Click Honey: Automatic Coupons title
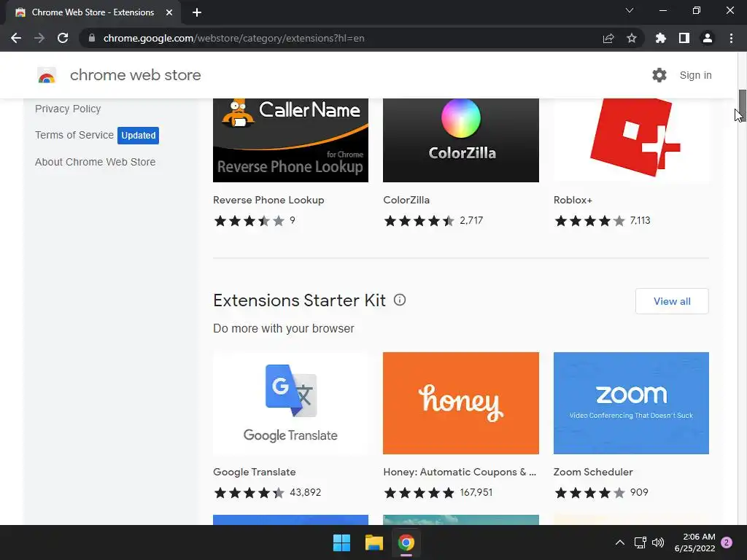The height and width of the screenshot is (560, 747). click(460, 472)
